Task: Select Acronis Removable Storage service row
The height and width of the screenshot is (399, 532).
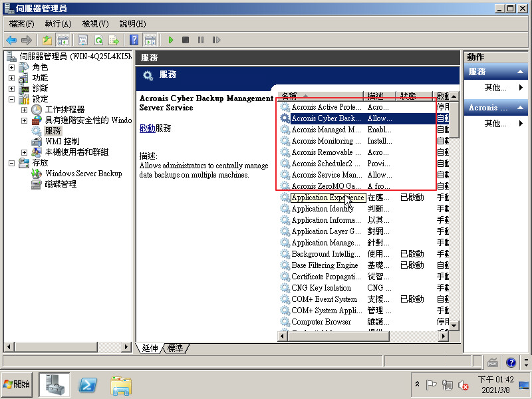Action: click(x=364, y=152)
